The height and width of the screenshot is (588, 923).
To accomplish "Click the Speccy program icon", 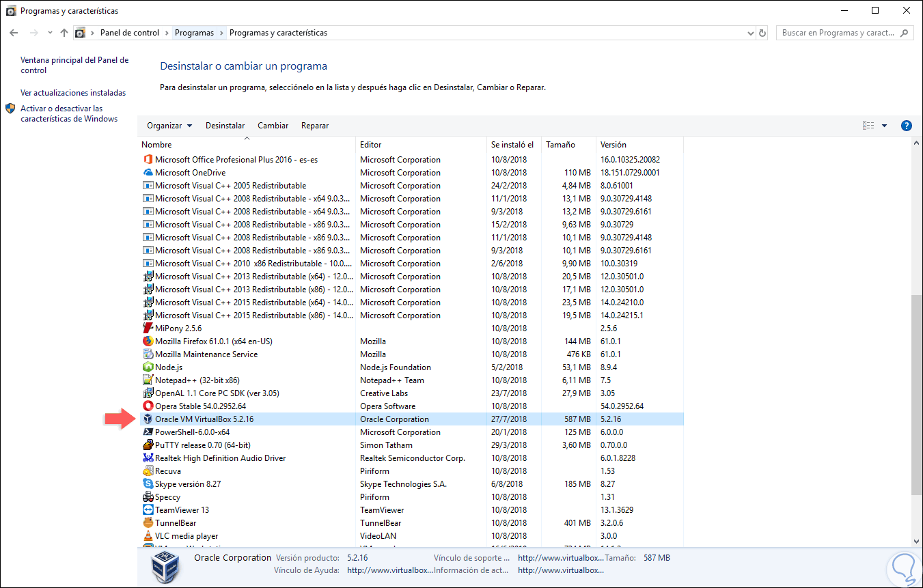I will click(148, 497).
